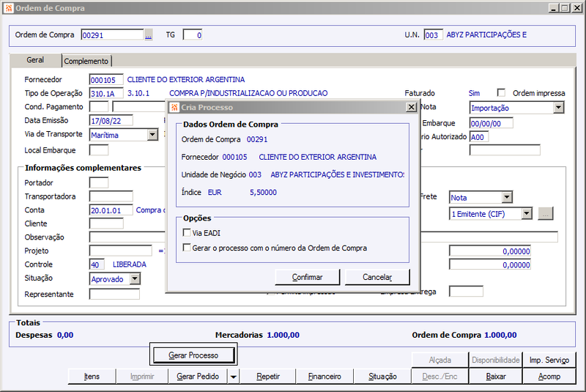Click the Autorizado field A00
The height and width of the screenshot is (392, 586).
479,137
